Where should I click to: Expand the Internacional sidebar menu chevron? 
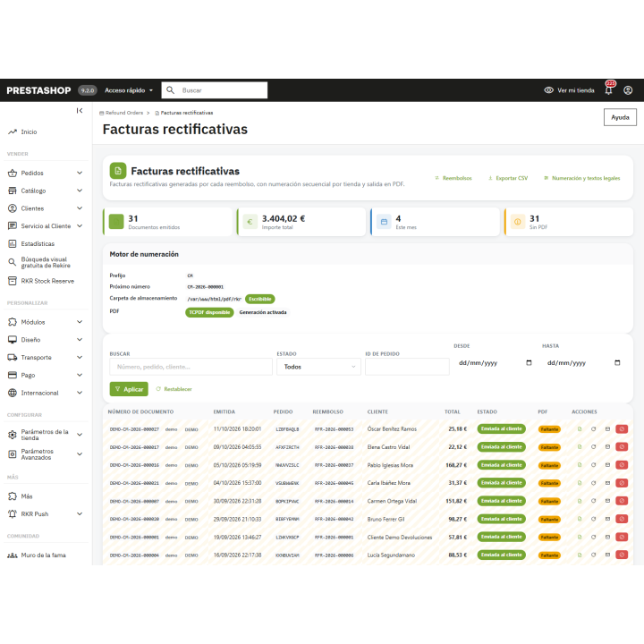(80, 393)
